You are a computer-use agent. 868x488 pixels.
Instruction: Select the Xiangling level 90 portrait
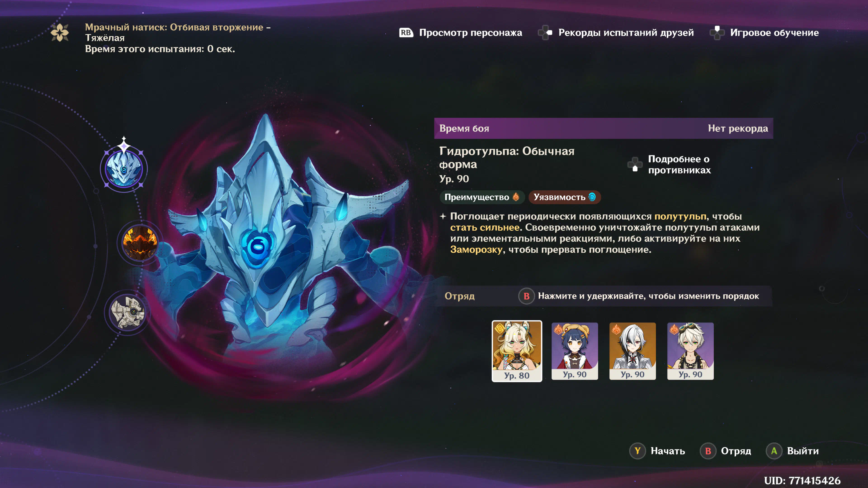(575, 351)
